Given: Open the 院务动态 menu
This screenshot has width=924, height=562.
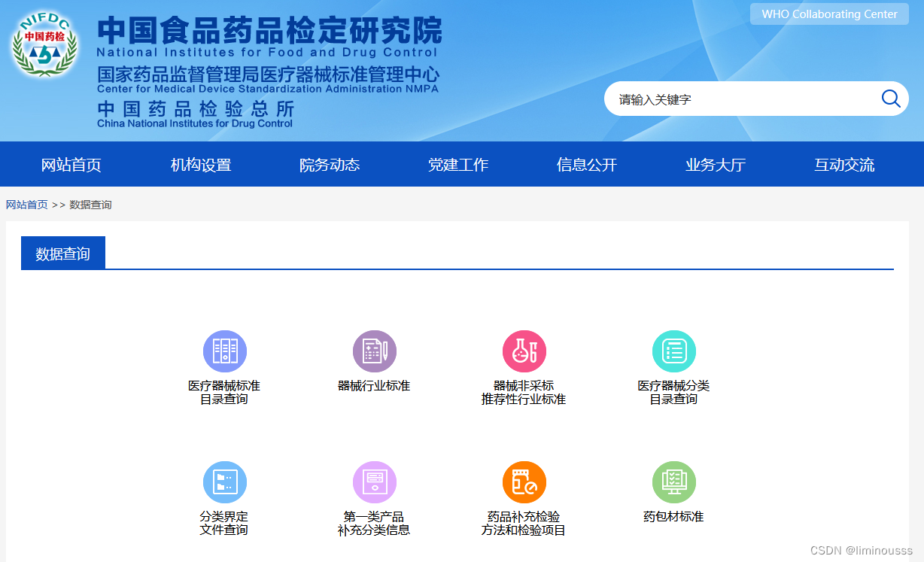Looking at the screenshot, I should click(x=330, y=165).
